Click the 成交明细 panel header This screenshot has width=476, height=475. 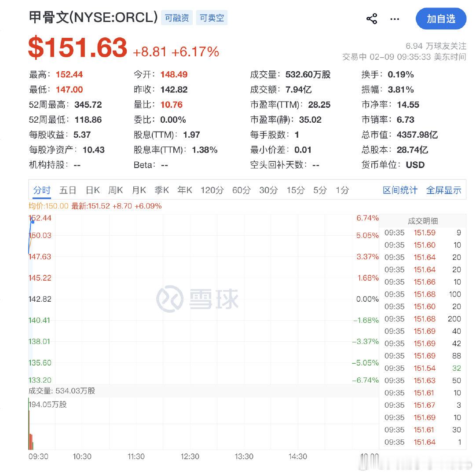423,221
